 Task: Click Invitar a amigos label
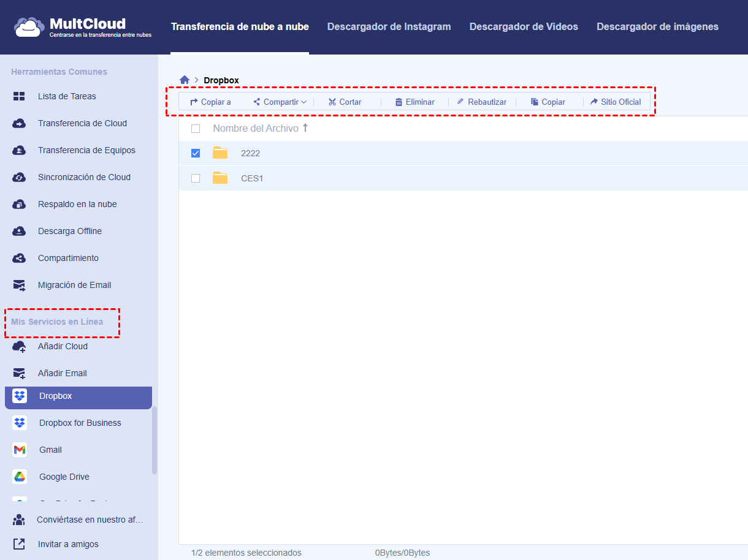point(68,544)
